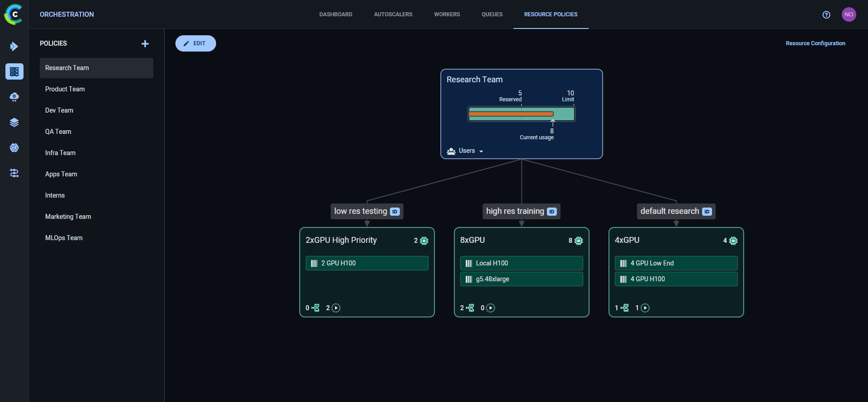Open the Workers tab
The height and width of the screenshot is (402, 868).
[447, 14]
